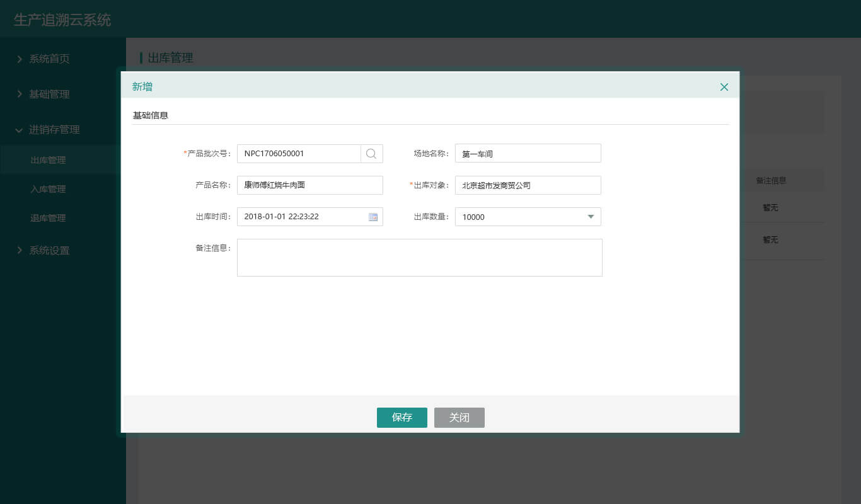Expand the 出库数量 dropdown arrow
Screen dimensions: 861x504
pos(591,217)
